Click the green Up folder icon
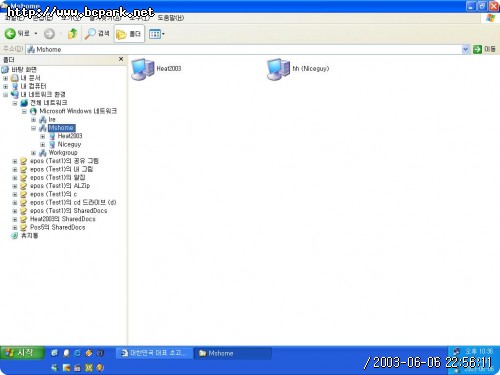Image resolution: width=500 pixels, height=375 pixels. pyautogui.click(x=72, y=33)
